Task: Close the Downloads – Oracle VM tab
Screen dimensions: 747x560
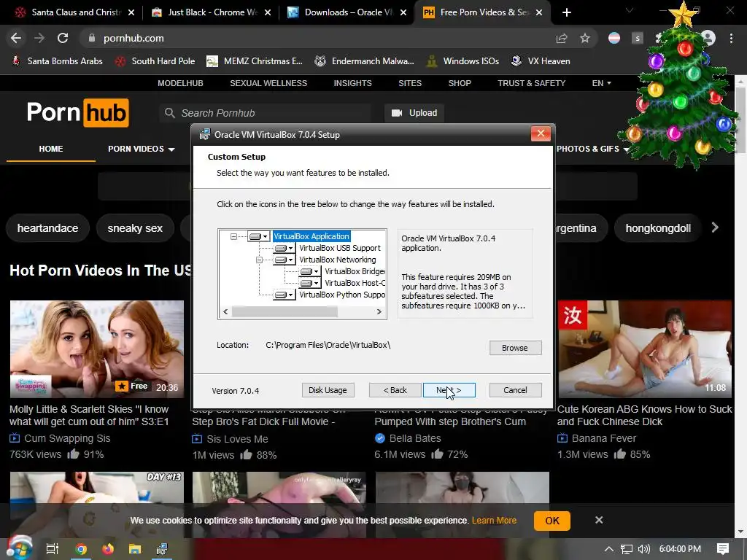Action: pyautogui.click(x=403, y=12)
